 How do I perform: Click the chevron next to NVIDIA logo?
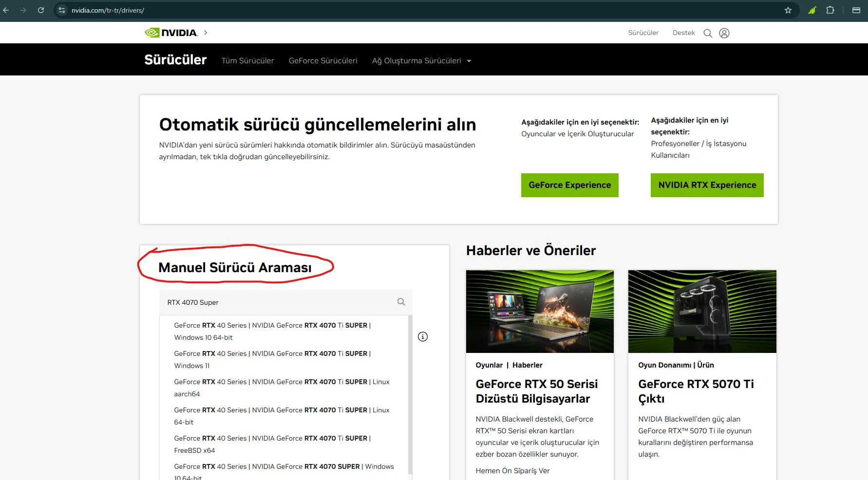[206, 33]
